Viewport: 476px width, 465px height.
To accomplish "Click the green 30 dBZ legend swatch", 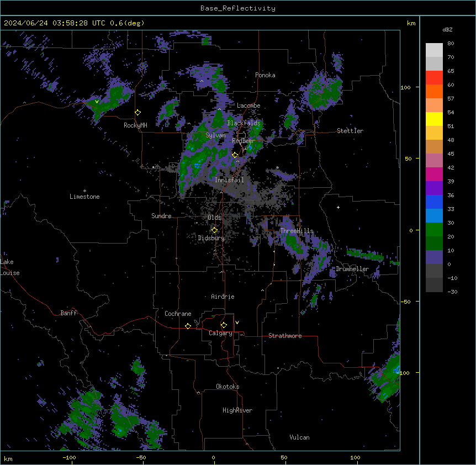I will (x=434, y=230).
